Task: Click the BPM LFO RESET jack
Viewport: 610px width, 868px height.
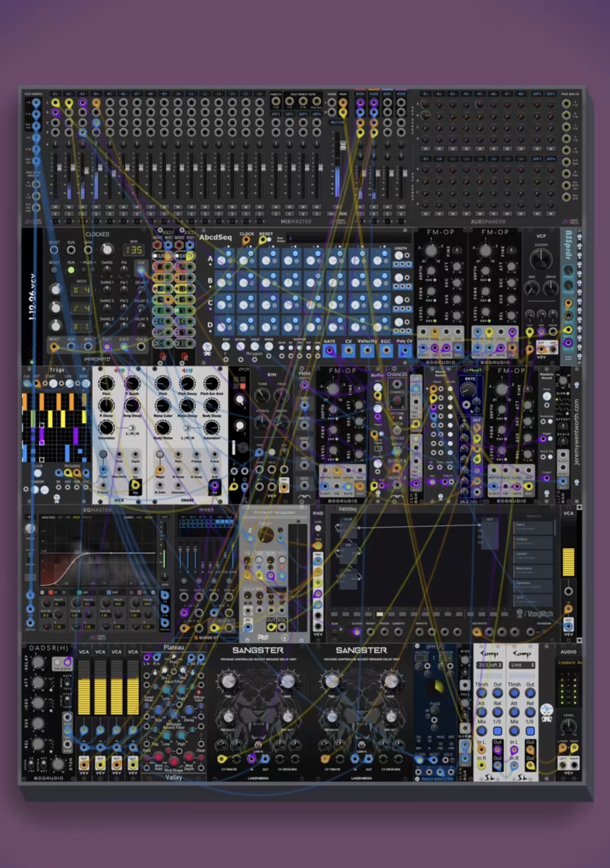Action: [x=433, y=760]
